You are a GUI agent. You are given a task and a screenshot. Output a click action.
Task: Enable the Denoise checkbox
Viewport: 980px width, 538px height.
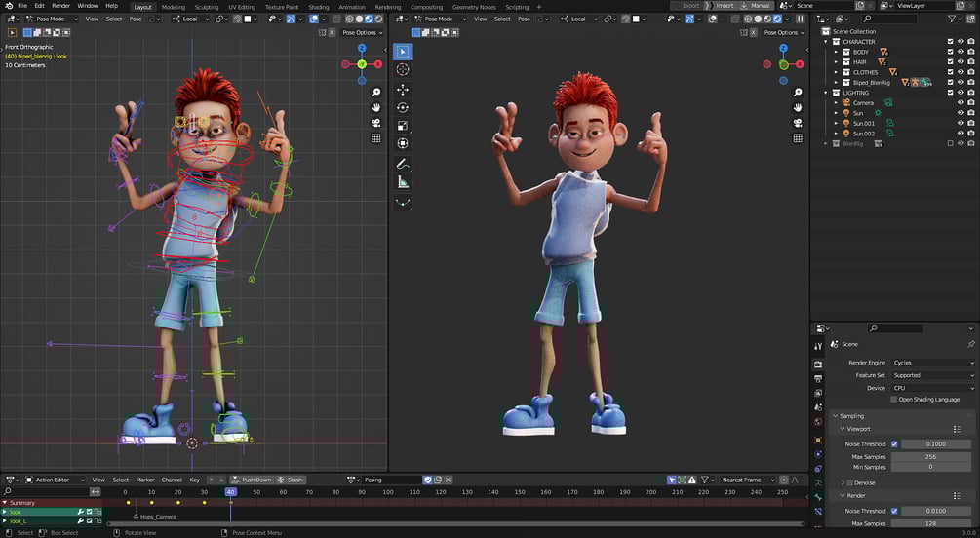pyautogui.click(x=849, y=483)
